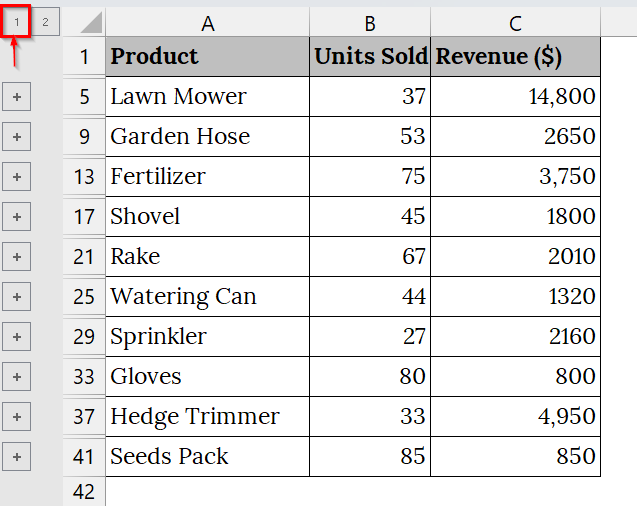This screenshot has width=637, height=506.
Task: Expand the group beside row 33
Action: tap(17, 377)
